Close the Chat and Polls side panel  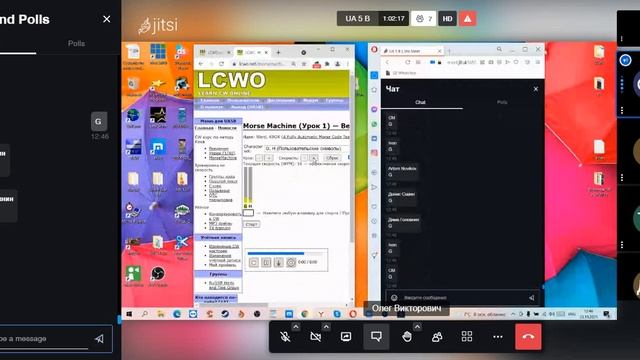point(107,19)
